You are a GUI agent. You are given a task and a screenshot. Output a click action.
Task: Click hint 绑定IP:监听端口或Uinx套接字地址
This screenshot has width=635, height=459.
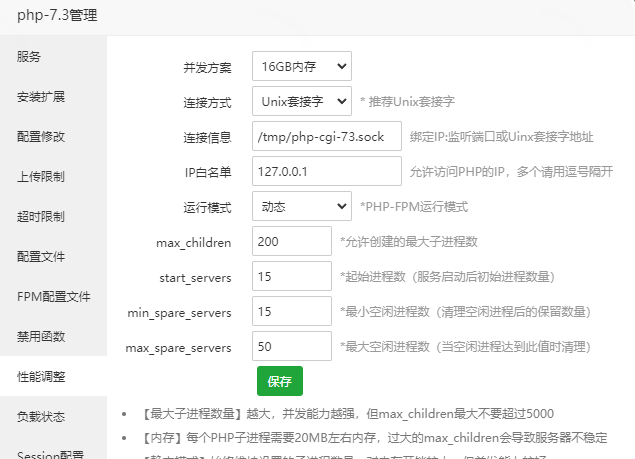click(x=501, y=137)
